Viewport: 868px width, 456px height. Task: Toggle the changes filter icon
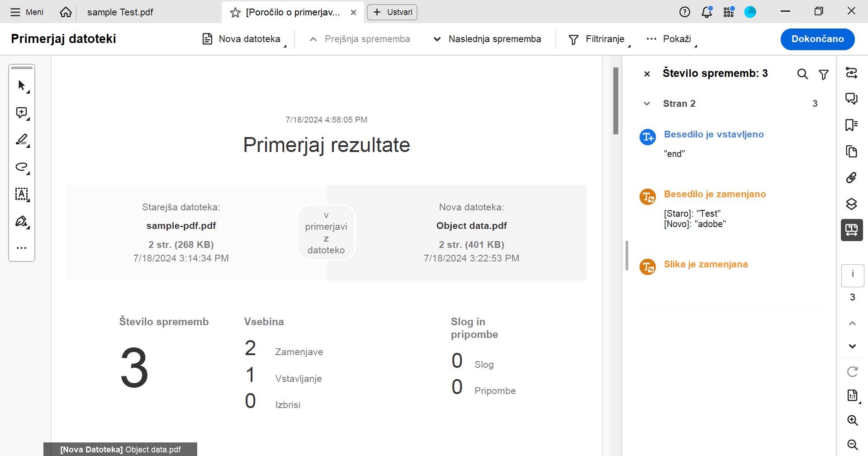pos(824,74)
